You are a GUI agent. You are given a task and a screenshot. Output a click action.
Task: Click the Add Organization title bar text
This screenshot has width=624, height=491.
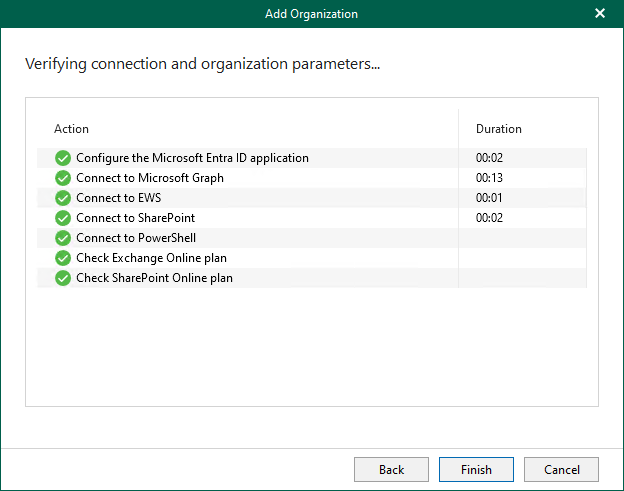(311, 14)
